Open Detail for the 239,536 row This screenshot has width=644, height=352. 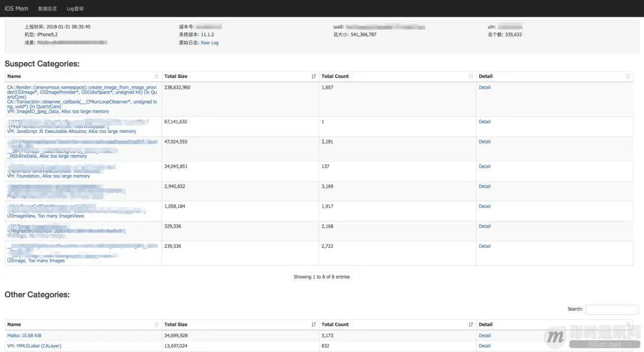(485, 247)
